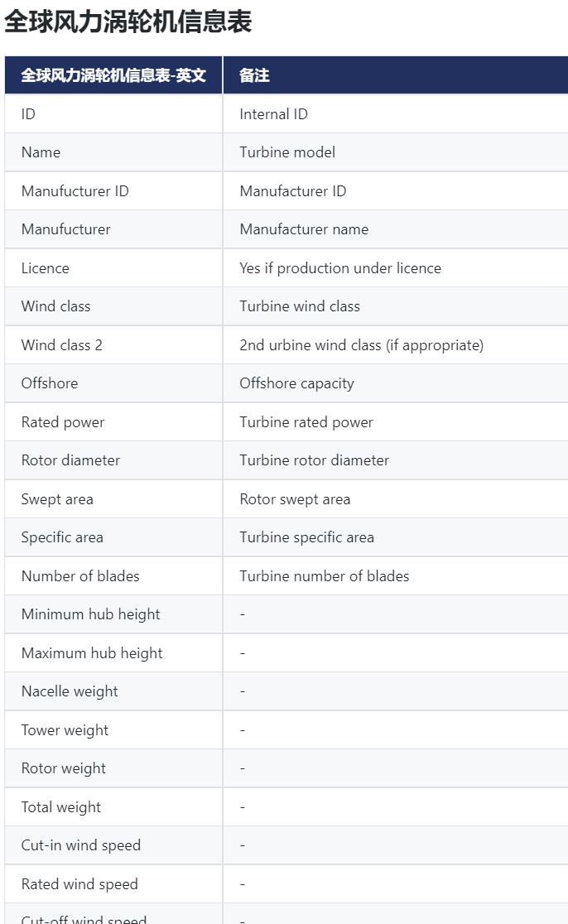Click the Swept area row label
The image size is (568, 924).
click(57, 499)
